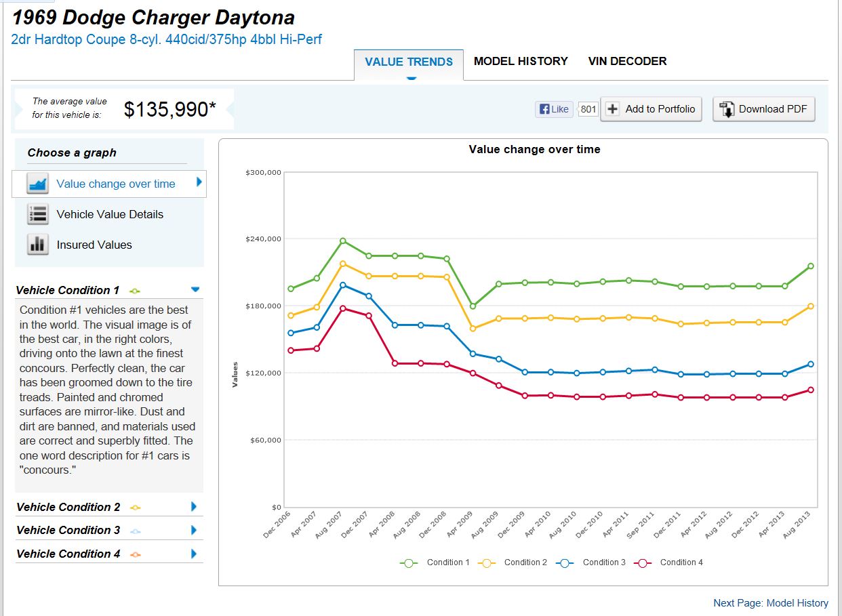
Task: Expand Vehicle Condition 4 section arrow
Action: click(194, 554)
